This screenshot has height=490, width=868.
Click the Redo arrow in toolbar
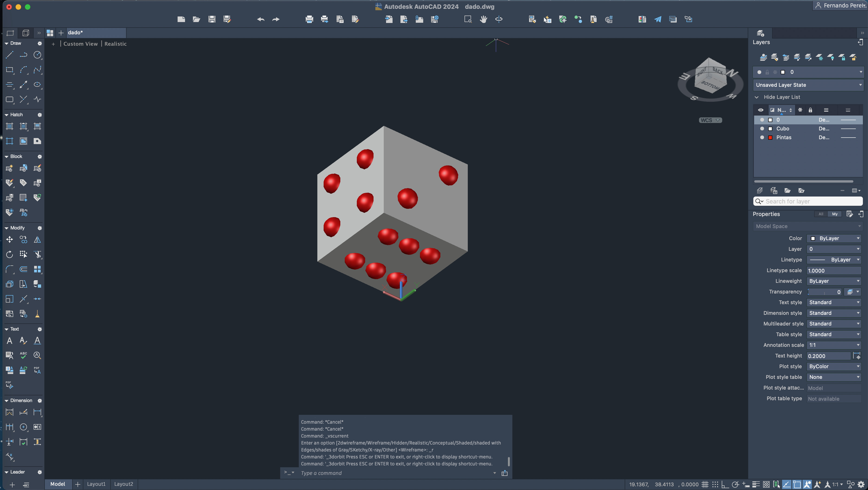[x=276, y=19]
